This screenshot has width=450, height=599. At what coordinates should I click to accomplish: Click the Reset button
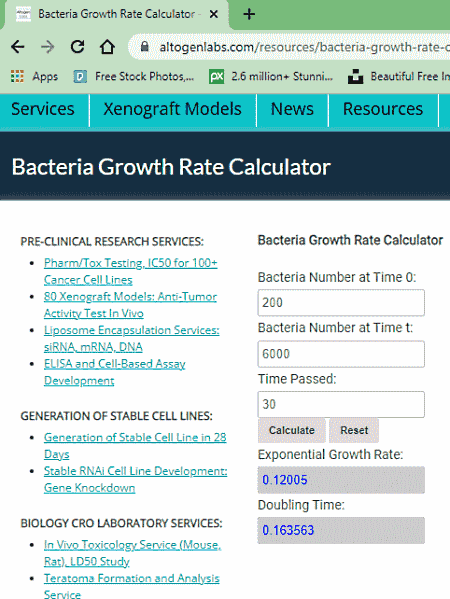354,430
